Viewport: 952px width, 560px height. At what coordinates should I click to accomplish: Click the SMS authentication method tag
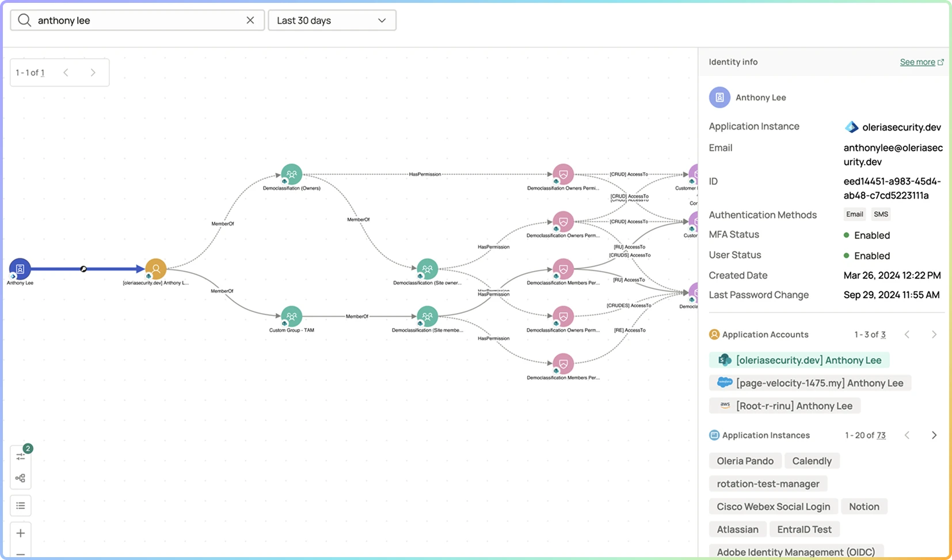tap(881, 214)
